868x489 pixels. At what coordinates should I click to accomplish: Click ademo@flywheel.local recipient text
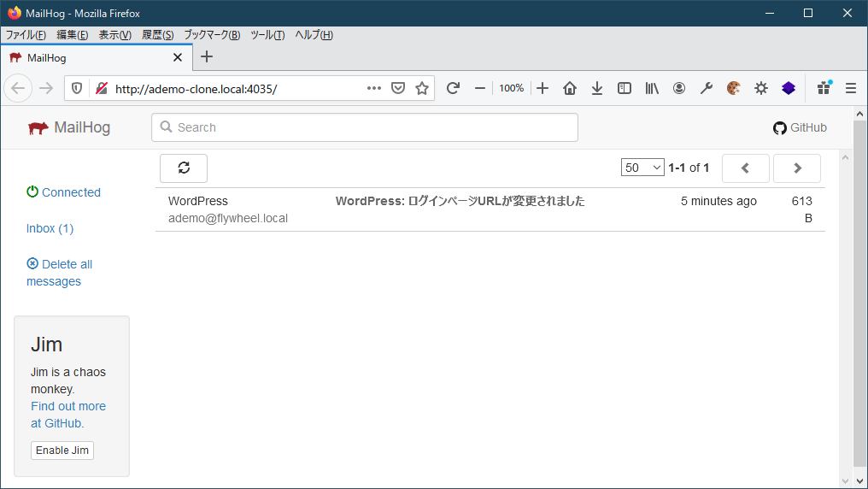click(228, 218)
